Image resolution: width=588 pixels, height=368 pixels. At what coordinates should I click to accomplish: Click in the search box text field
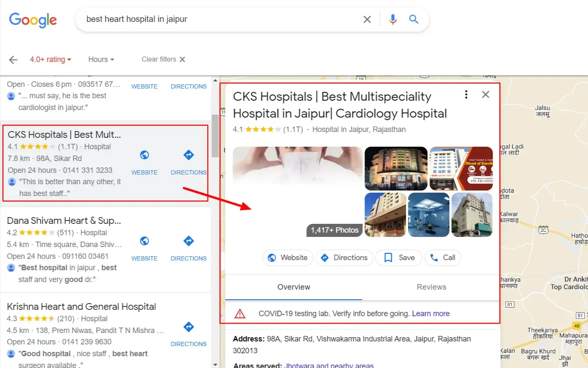tap(219, 19)
